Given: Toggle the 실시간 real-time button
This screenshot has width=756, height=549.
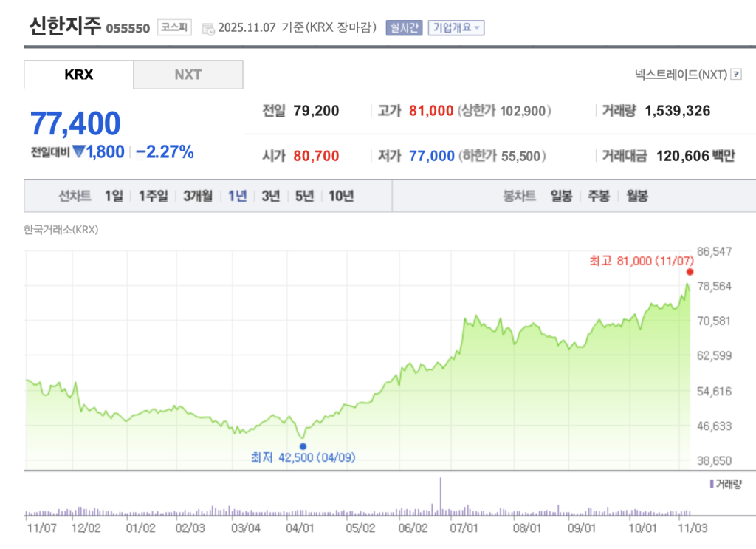Looking at the screenshot, I should 404,28.
